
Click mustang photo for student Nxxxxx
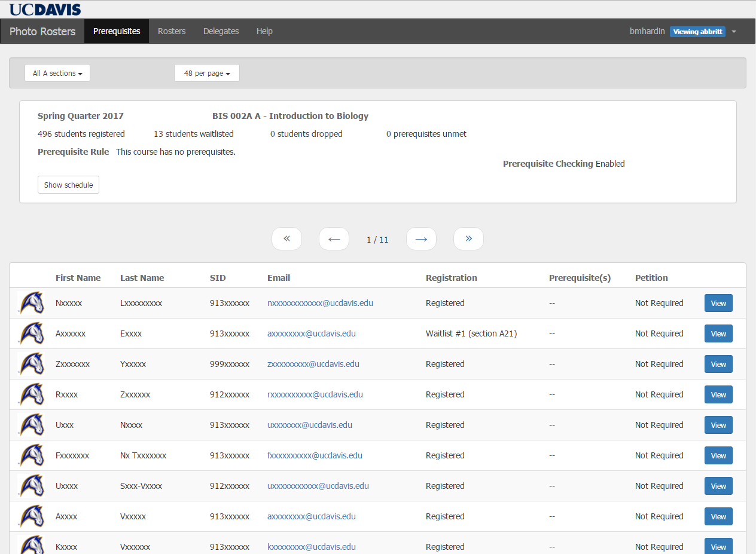[x=32, y=303]
